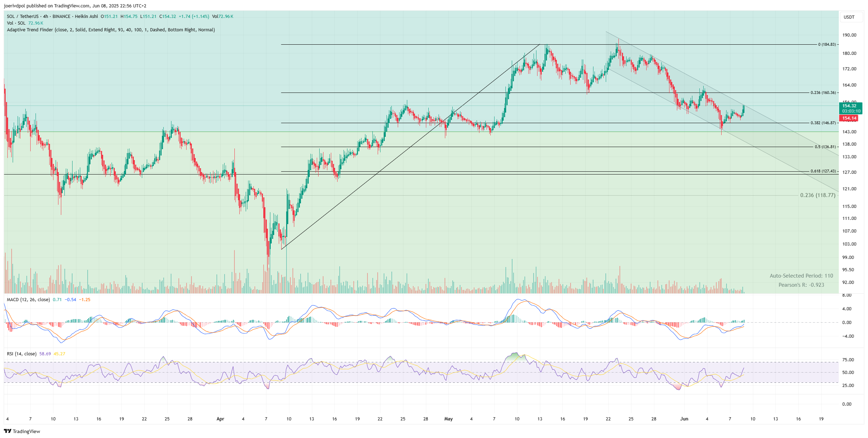Click the RSI (14, close) legend
Screen dimensions: 868x438
pos(21,354)
